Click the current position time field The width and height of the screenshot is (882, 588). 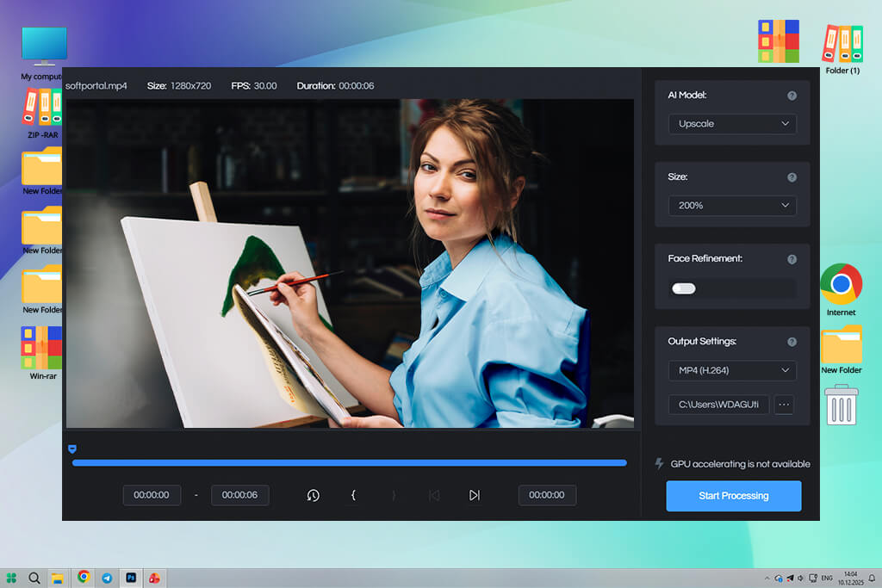[x=547, y=495]
